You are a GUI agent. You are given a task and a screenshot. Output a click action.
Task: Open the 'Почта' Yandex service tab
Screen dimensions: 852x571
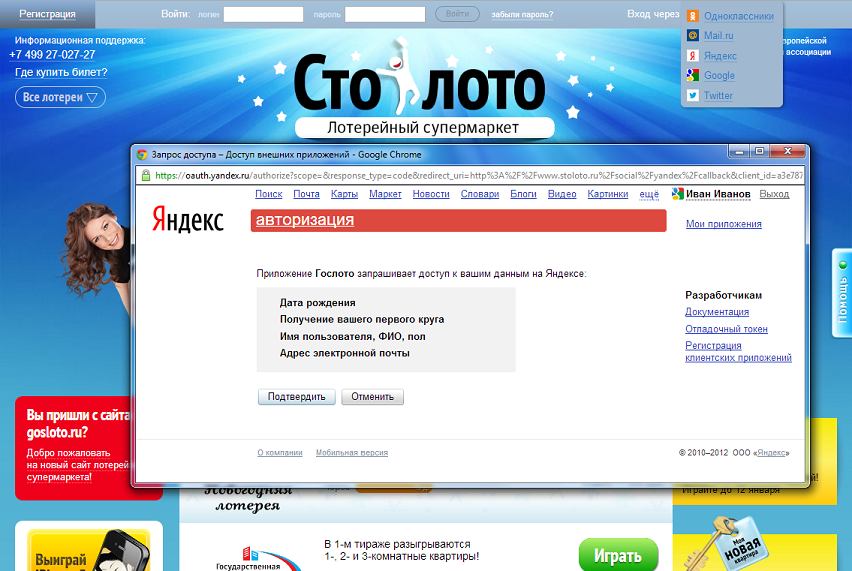click(x=306, y=194)
